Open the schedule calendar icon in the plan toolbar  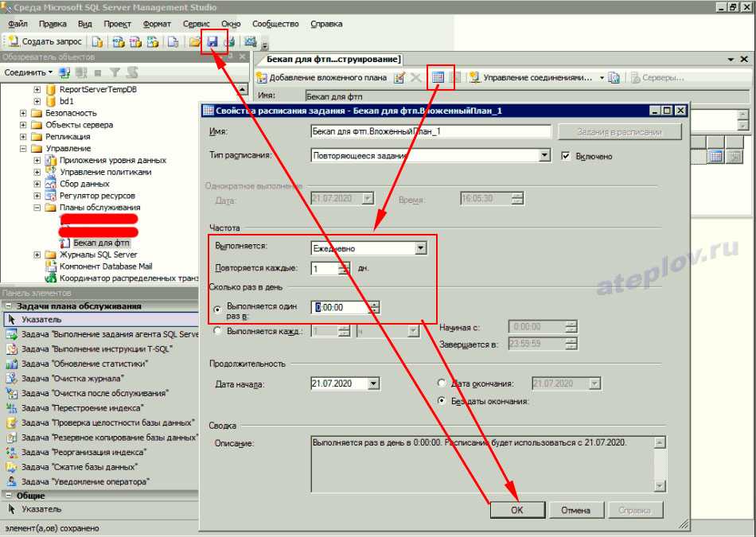[x=437, y=77]
